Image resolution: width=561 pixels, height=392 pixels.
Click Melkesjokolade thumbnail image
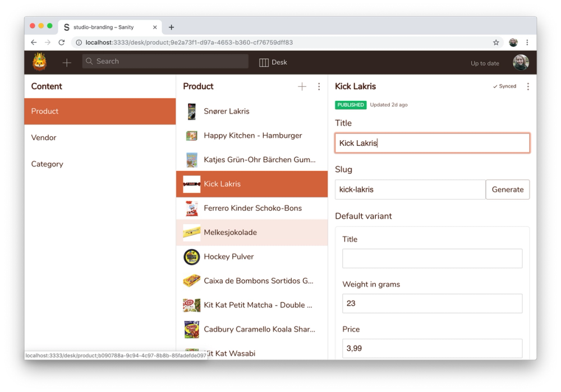pos(192,233)
